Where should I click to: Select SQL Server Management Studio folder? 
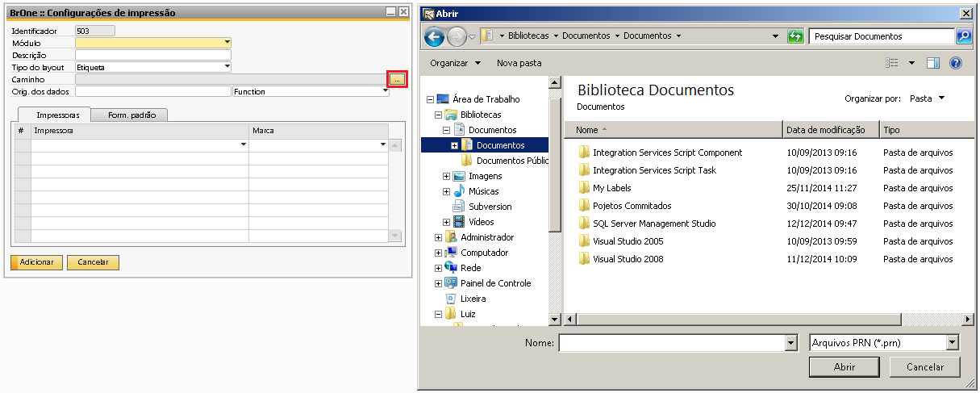[654, 224]
